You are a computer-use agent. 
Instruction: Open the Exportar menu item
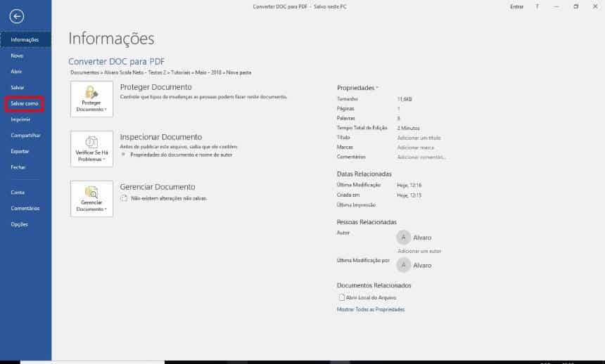[20, 151]
